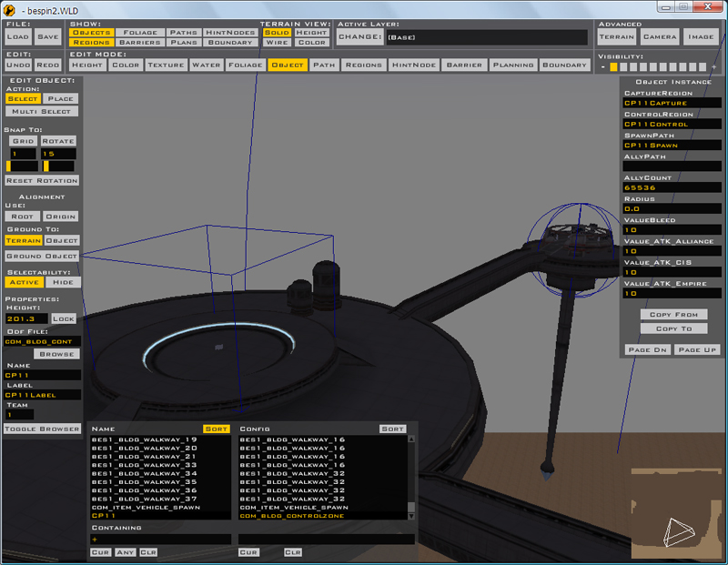
Task: Click Reset Rotation
Action: [42, 180]
